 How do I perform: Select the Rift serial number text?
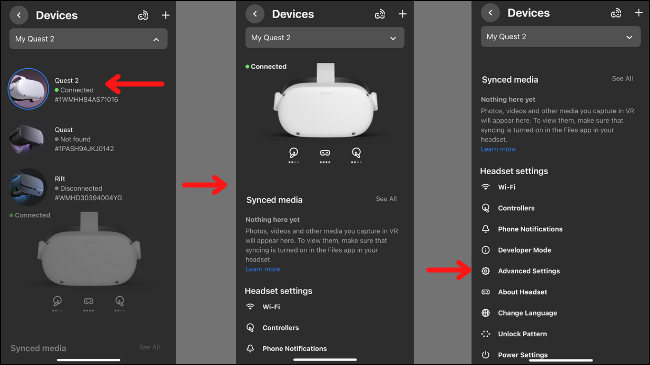(x=88, y=198)
